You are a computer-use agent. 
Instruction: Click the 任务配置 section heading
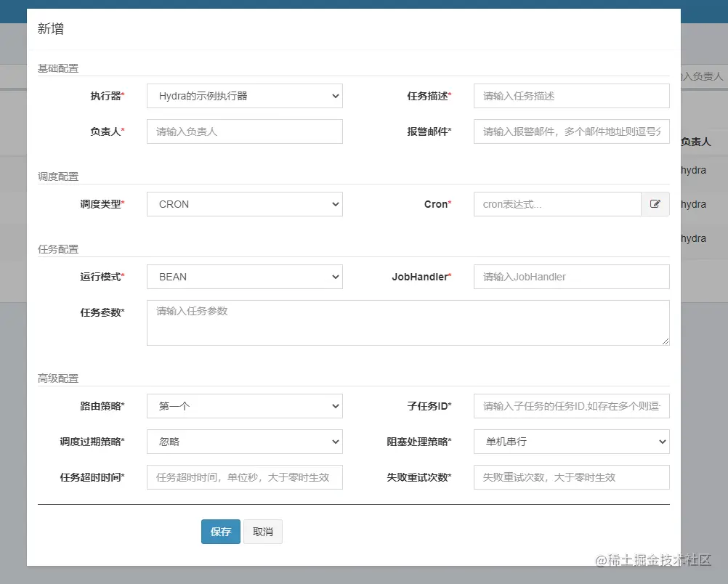[58, 249]
